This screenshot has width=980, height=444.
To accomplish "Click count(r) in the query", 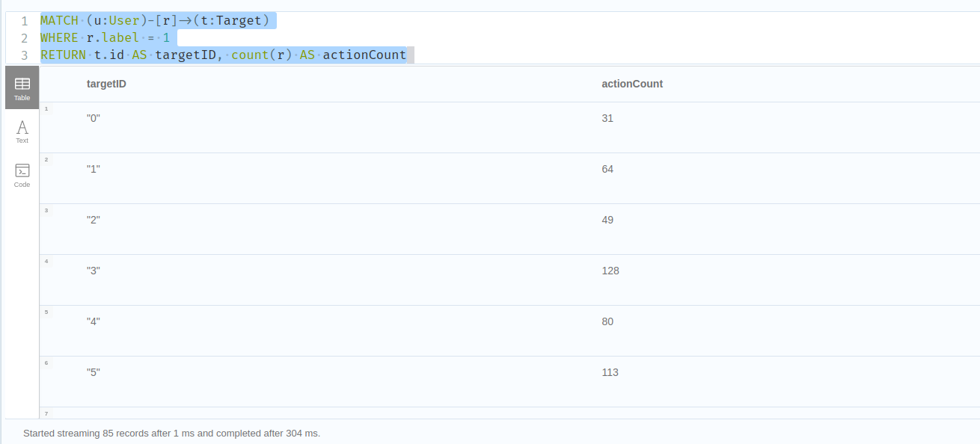I will [x=262, y=55].
